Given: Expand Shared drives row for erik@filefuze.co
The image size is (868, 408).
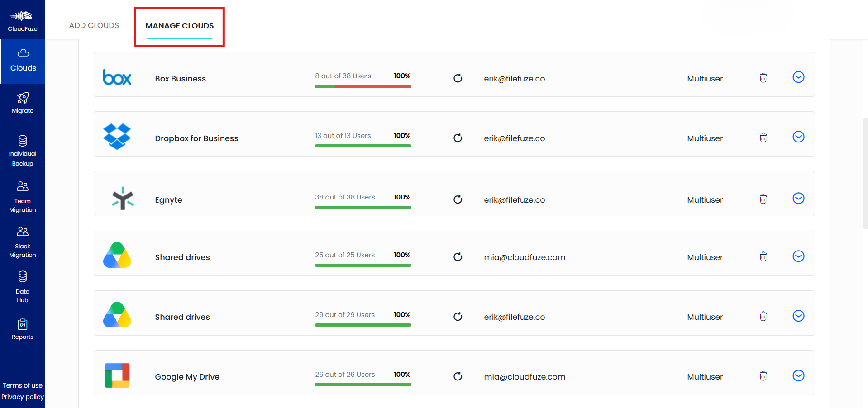Looking at the screenshot, I should tap(798, 316).
